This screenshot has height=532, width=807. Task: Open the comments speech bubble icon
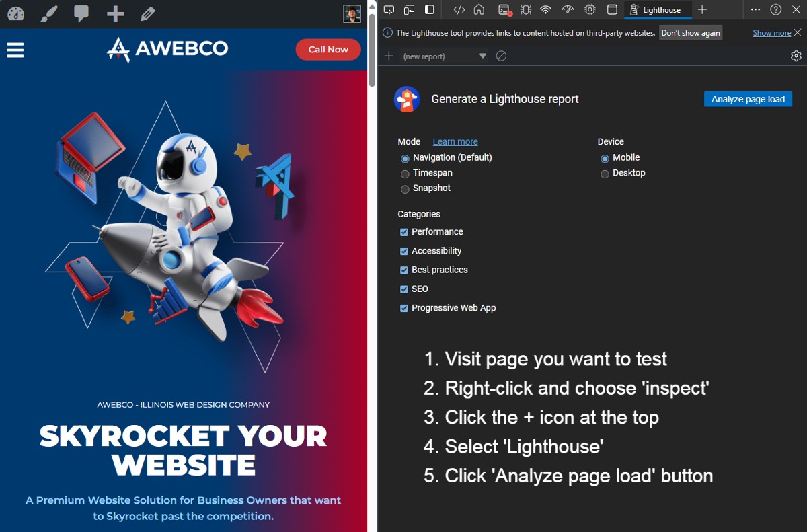click(81, 13)
